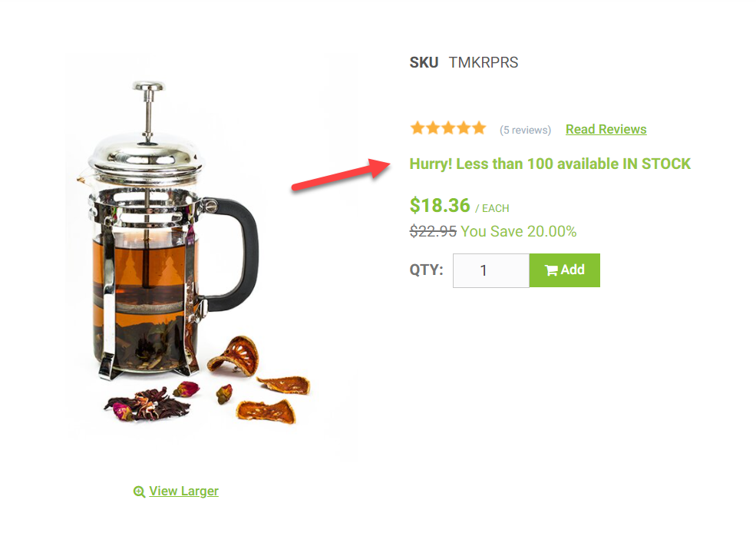Click the (5 reviews) count text

tap(525, 131)
